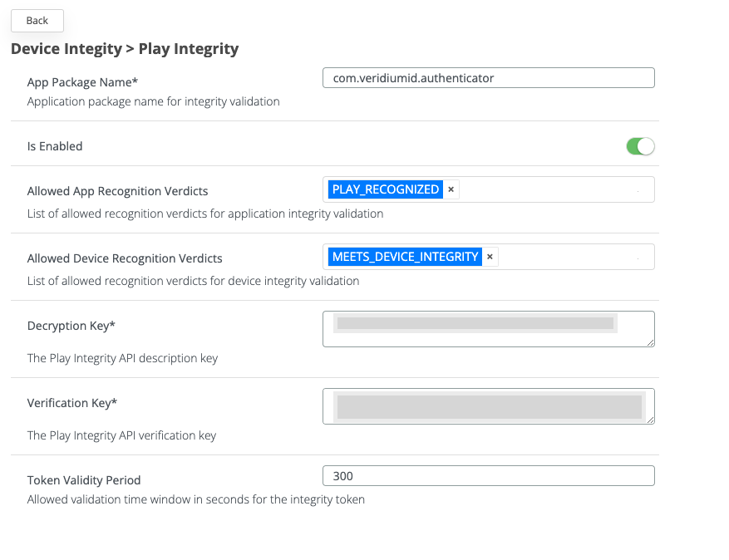Viewport: 729px width, 560px height.
Task: Remove the PLAY_RECOGNIZED tag via its × icon
Action: click(x=450, y=189)
